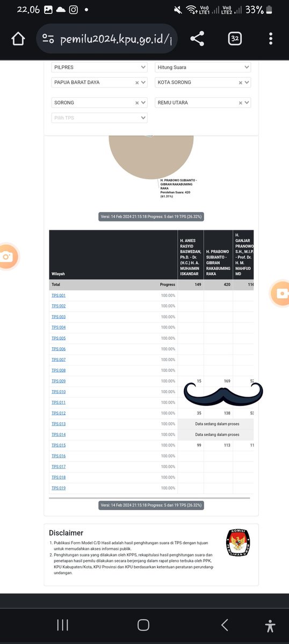Tap the Ganjar Pranowo column header
This screenshot has width=289, height=644.
click(x=243, y=254)
